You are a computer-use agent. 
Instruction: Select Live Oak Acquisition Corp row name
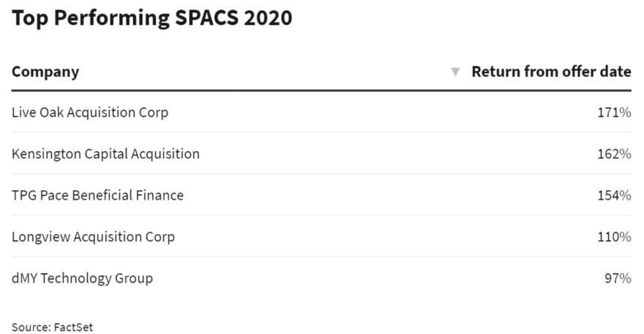(90, 113)
